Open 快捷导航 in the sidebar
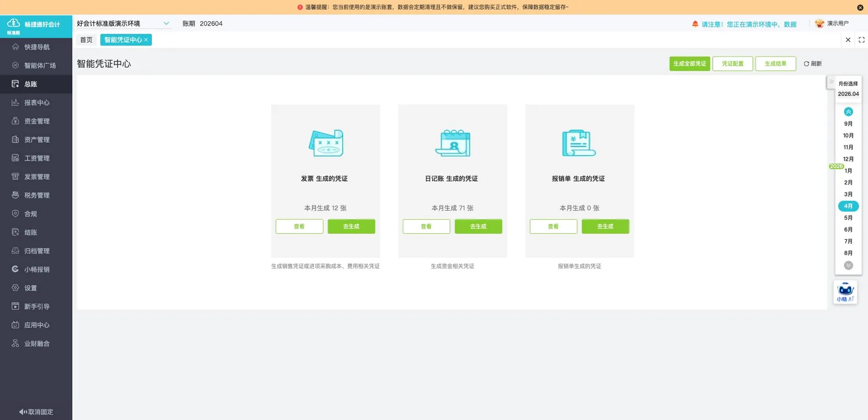This screenshot has height=420, width=868. [x=36, y=47]
